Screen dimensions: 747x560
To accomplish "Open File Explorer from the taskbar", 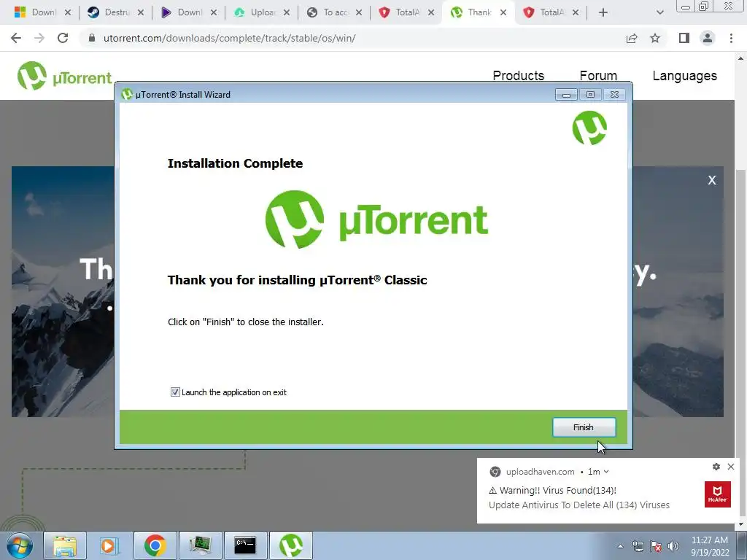I will tap(65, 545).
